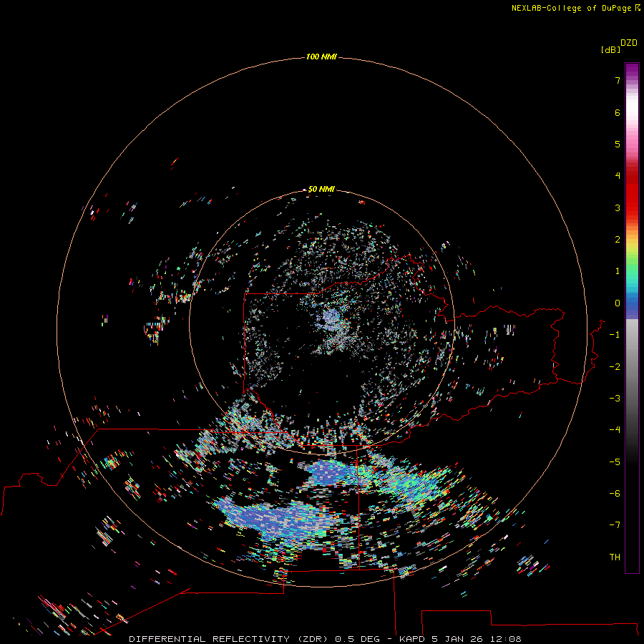Click the -4 value on color scale
The height and width of the screenshot is (644, 644).
click(x=615, y=430)
